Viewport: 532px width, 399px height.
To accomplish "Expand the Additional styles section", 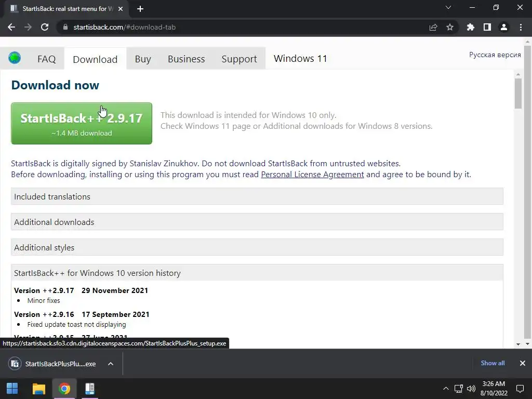I will [x=257, y=247].
